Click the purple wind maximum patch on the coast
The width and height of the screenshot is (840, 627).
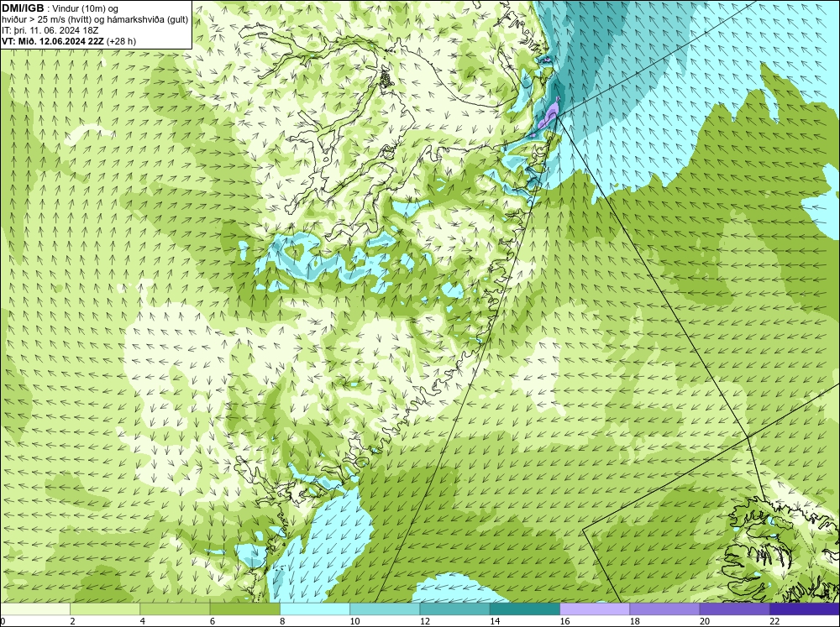(x=549, y=117)
